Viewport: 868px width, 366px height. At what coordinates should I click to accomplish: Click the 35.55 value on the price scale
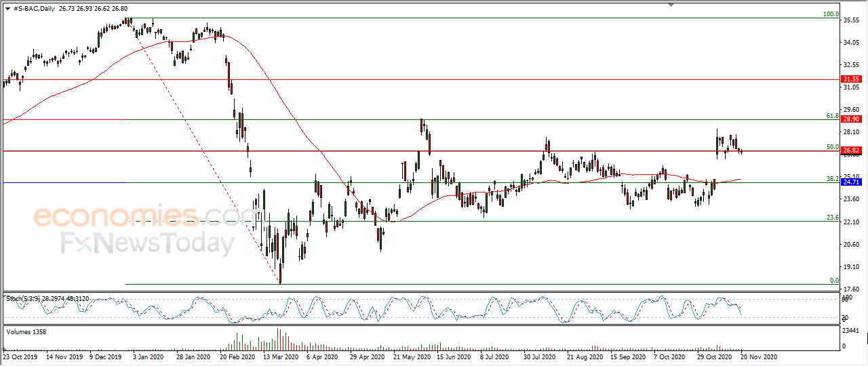(x=852, y=20)
